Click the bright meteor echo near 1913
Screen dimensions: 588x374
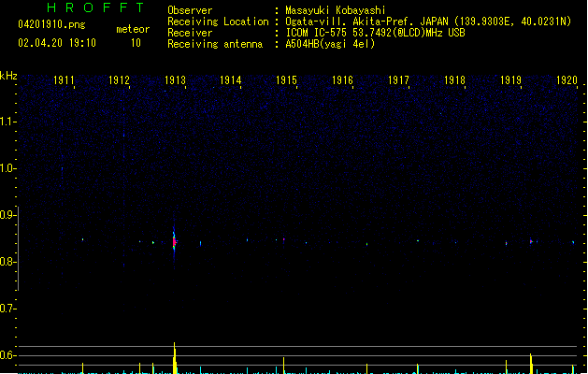click(x=175, y=242)
